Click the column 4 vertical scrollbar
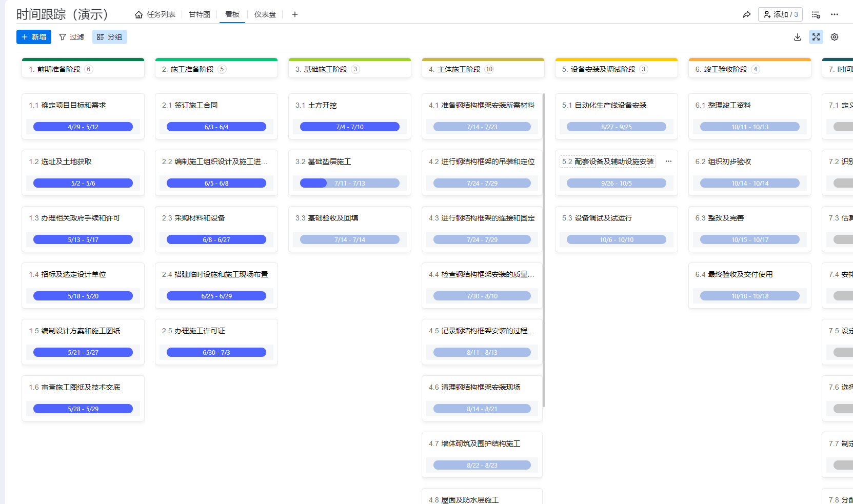Image resolution: width=853 pixels, height=504 pixels. coord(543,250)
